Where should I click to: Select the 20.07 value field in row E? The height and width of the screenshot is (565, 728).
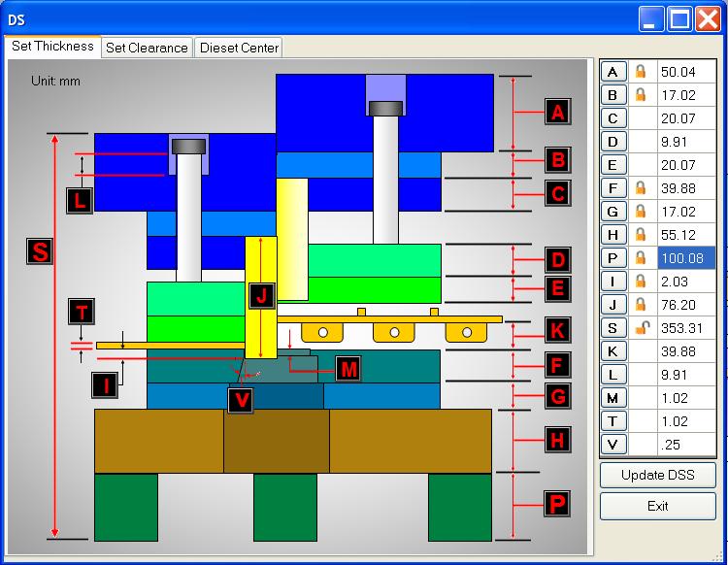click(685, 165)
